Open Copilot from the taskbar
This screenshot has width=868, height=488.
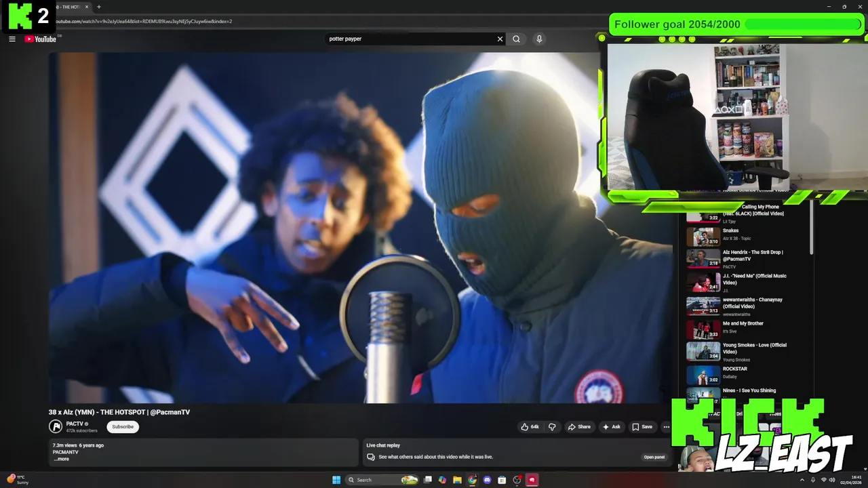(443, 480)
